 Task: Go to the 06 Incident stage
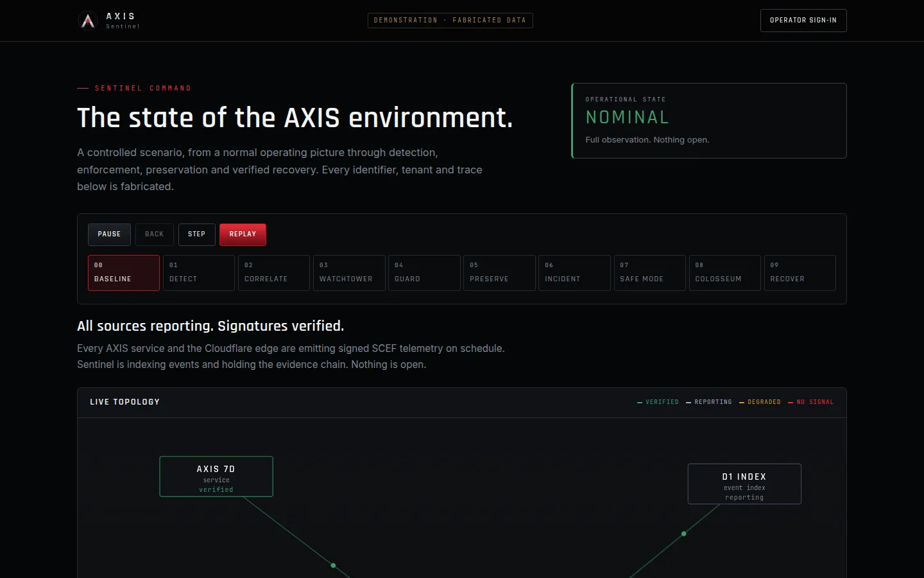pyautogui.click(x=574, y=273)
